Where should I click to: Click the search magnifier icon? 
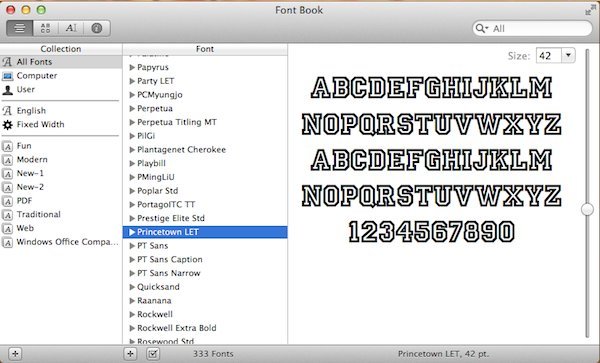[481, 28]
